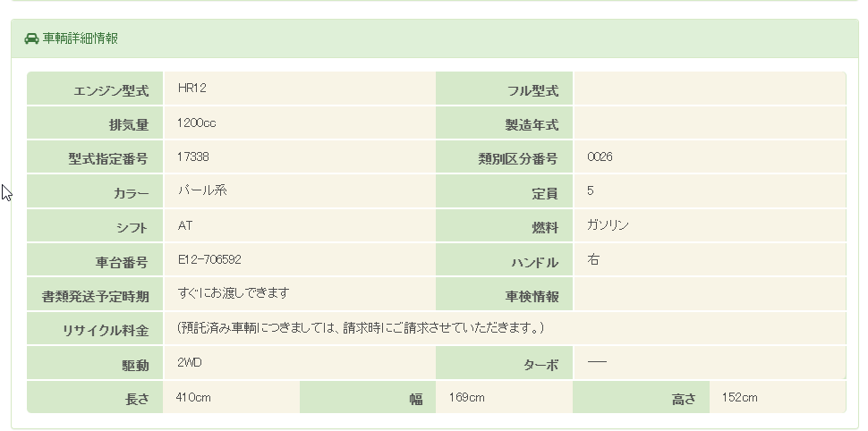
Task: Click the 車輌詳細情報 header title
Action: click(81, 38)
